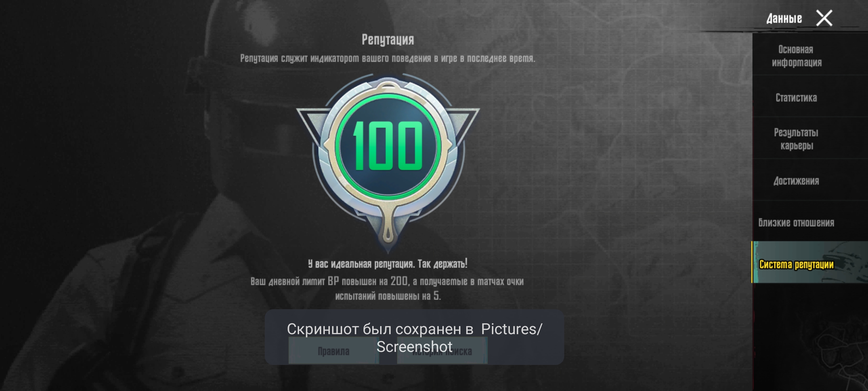Open the Правила button

333,350
